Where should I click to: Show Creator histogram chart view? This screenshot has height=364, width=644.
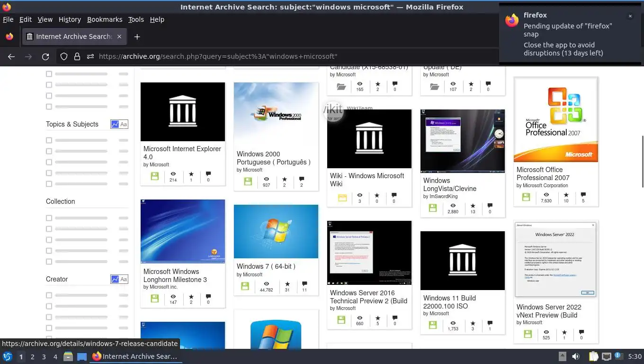[x=115, y=279]
